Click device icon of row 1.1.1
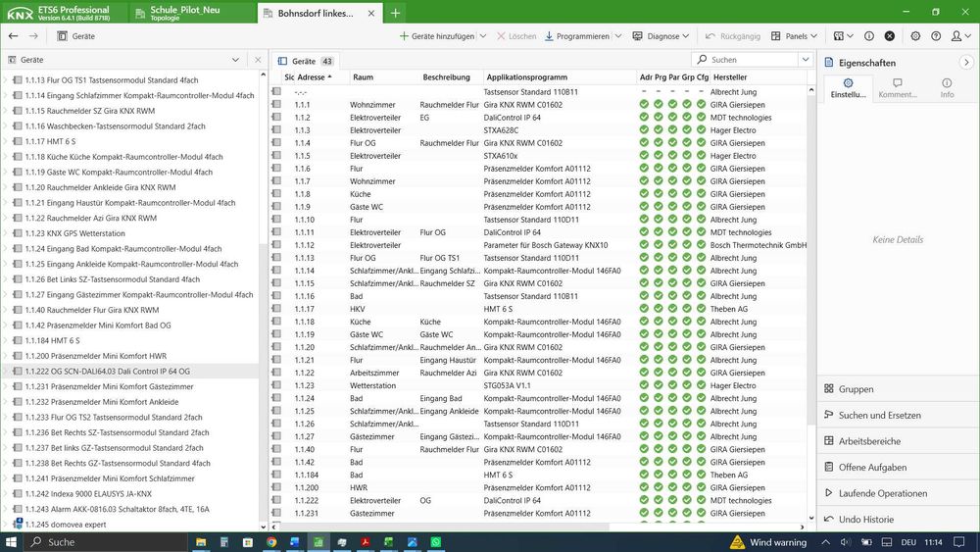This screenshot has height=552, width=980. click(x=276, y=104)
